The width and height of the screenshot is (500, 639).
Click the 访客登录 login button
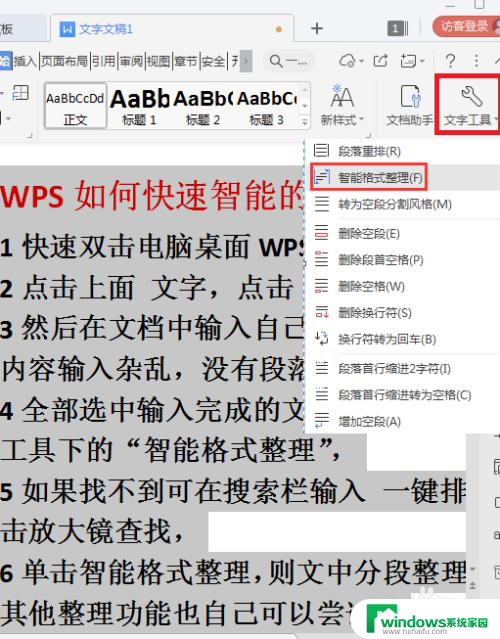pos(466,26)
